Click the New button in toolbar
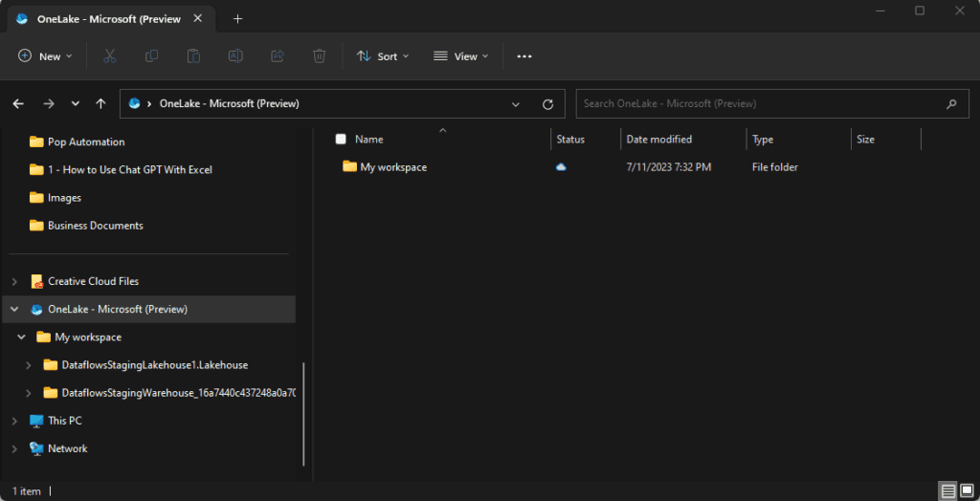980x501 pixels. click(x=39, y=56)
